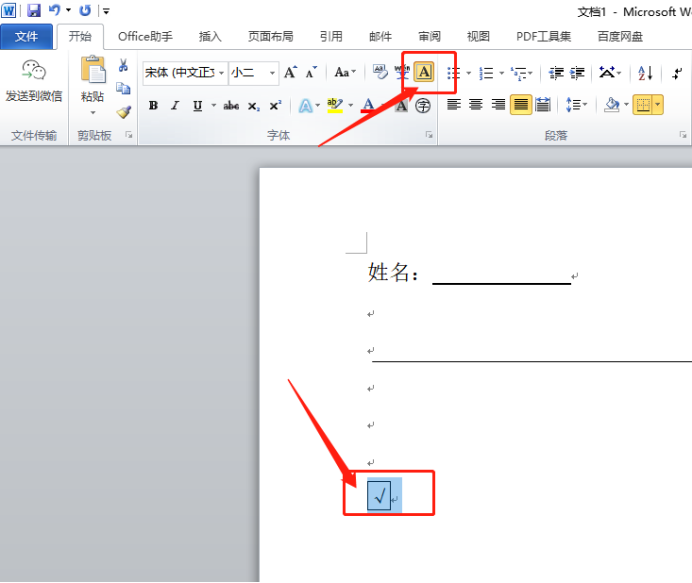Switch to the 审阅 tab
The width and height of the screenshot is (692, 583).
coord(429,37)
